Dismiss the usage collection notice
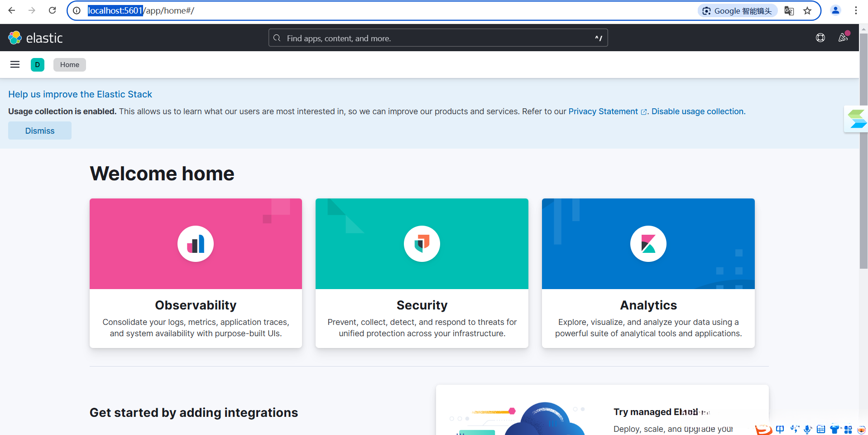The width and height of the screenshot is (868, 435). [x=40, y=130]
